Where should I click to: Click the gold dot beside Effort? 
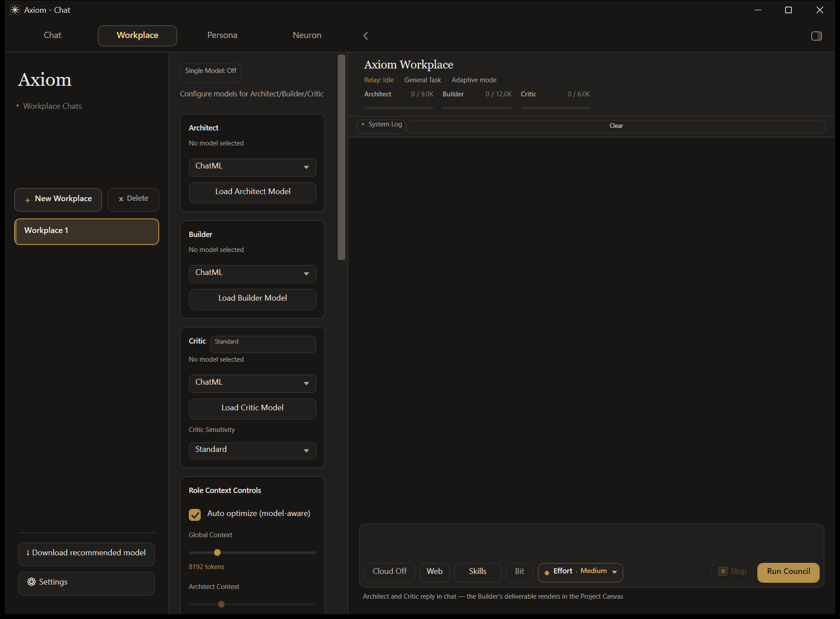(547, 573)
